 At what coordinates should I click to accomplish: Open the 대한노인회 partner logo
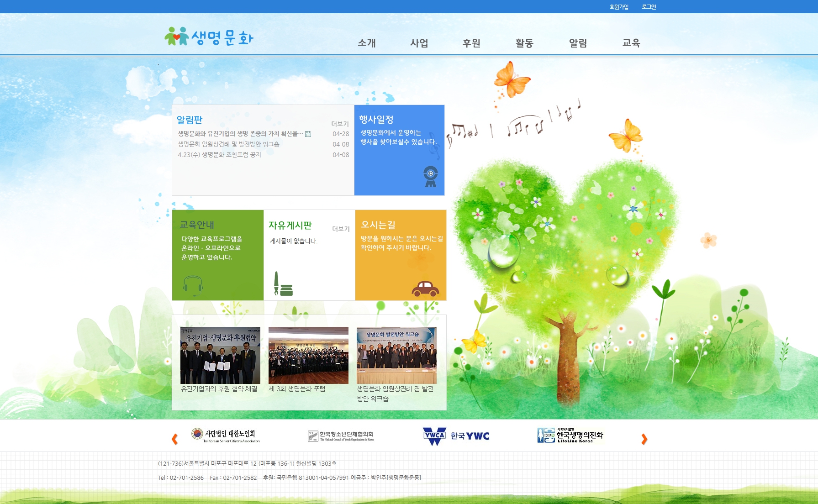coord(225,435)
